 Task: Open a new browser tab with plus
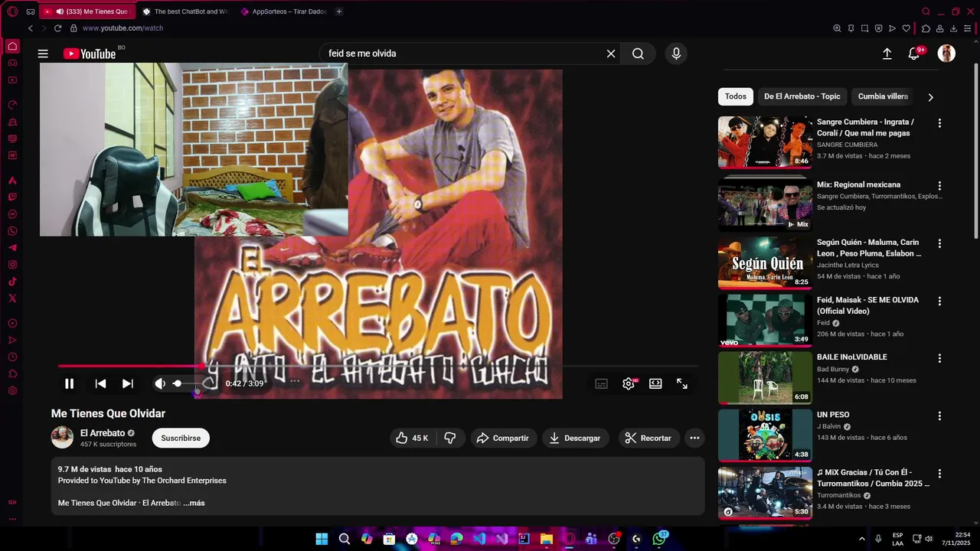click(x=339, y=11)
